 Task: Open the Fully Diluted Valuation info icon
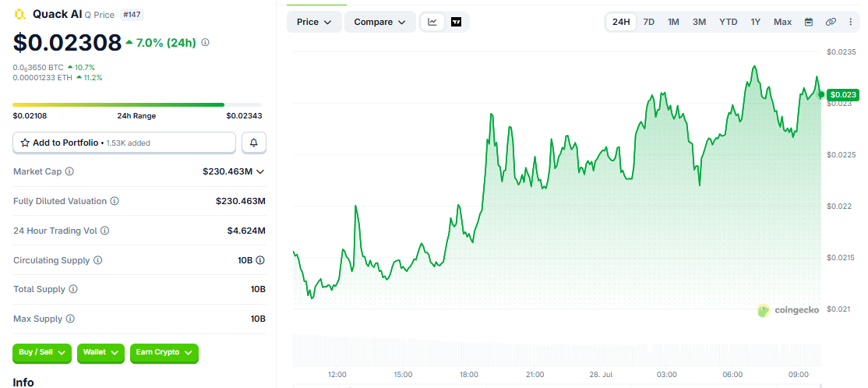tap(114, 201)
